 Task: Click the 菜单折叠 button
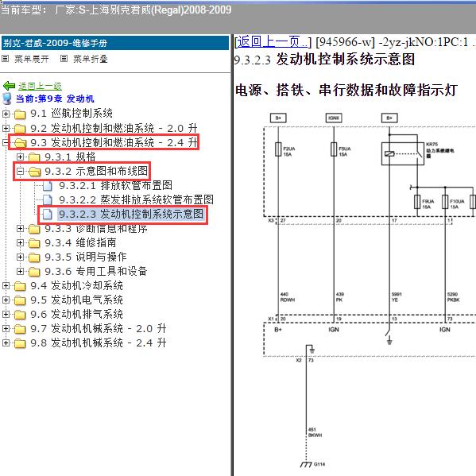pyautogui.click(x=91, y=59)
